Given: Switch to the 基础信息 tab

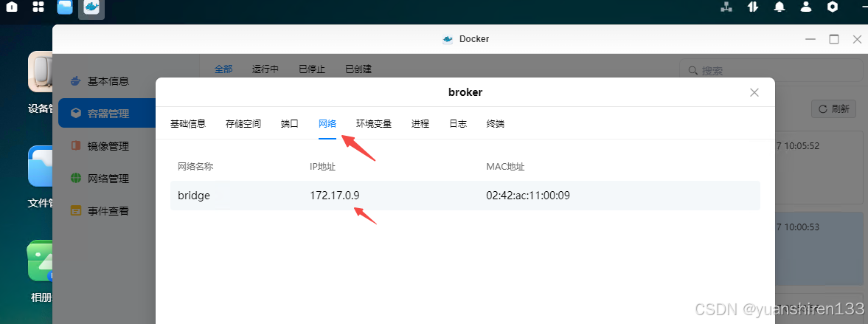Looking at the screenshot, I should pyautogui.click(x=188, y=123).
